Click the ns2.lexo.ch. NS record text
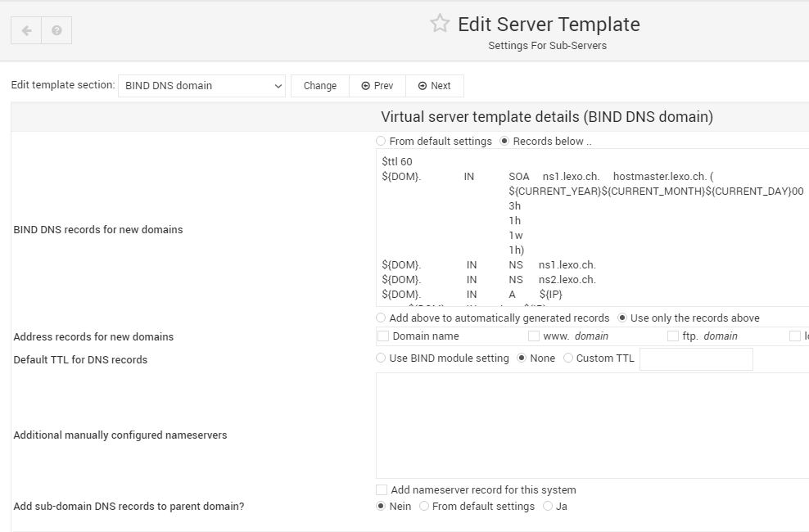Screen dimensions: 809x532 tap(567, 279)
